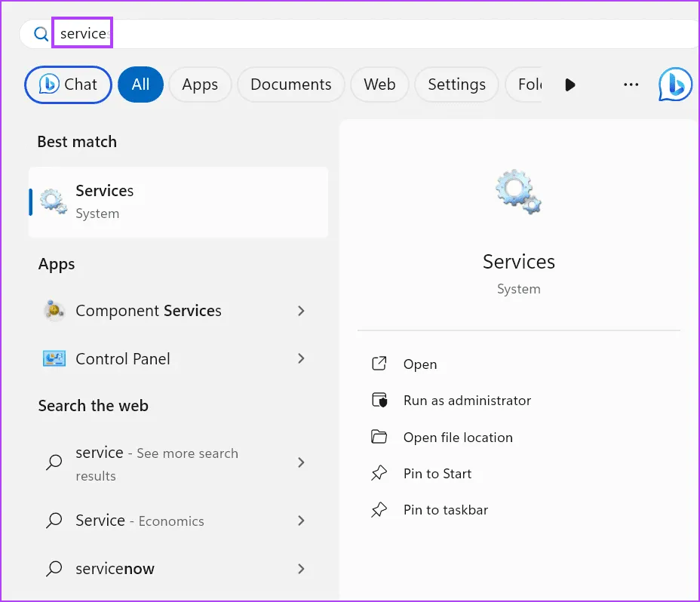
Task: Click the large Services icon in the preview pane
Action: (518, 192)
